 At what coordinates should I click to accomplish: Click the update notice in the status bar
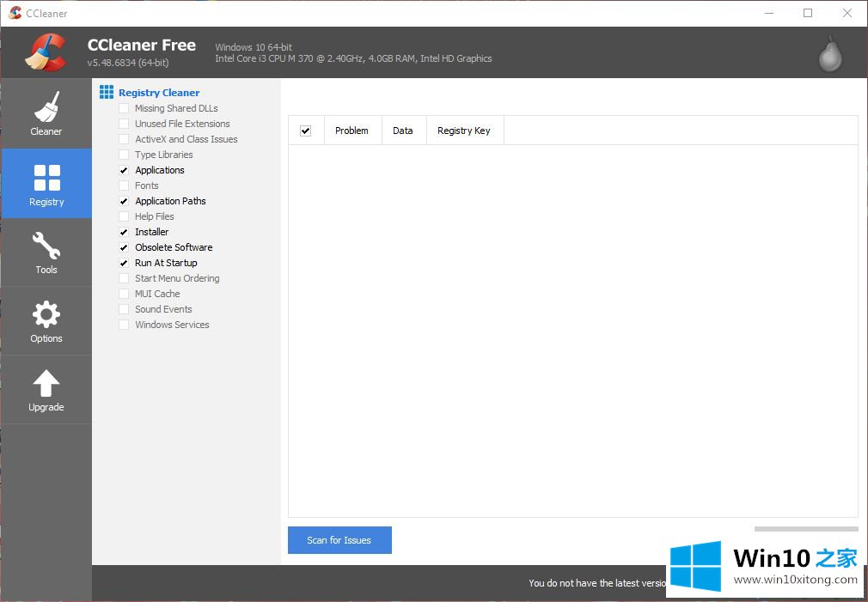pos(597,583)
